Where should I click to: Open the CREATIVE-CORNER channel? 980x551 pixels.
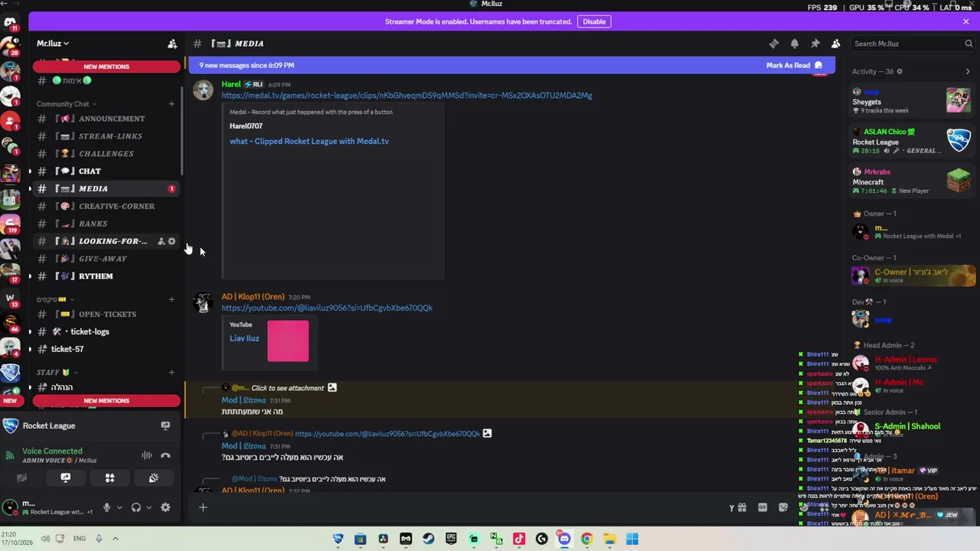[x=106, y=206]
